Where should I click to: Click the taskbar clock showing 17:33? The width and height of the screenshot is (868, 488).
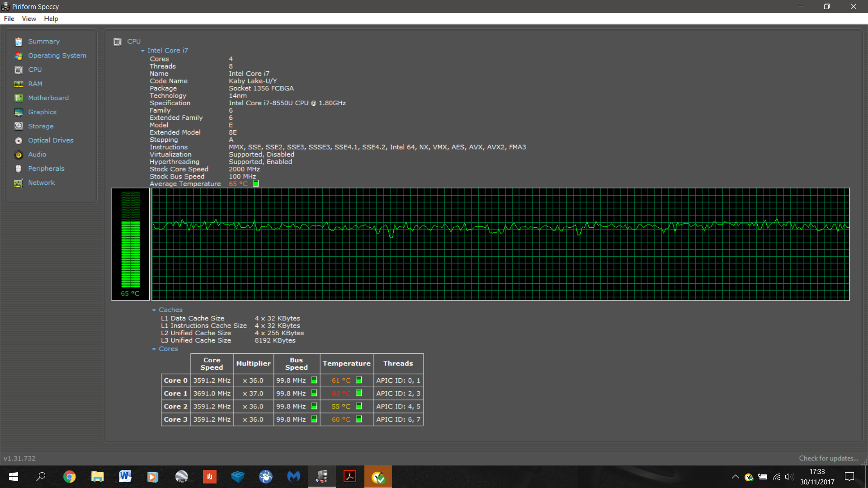(817, 472)
